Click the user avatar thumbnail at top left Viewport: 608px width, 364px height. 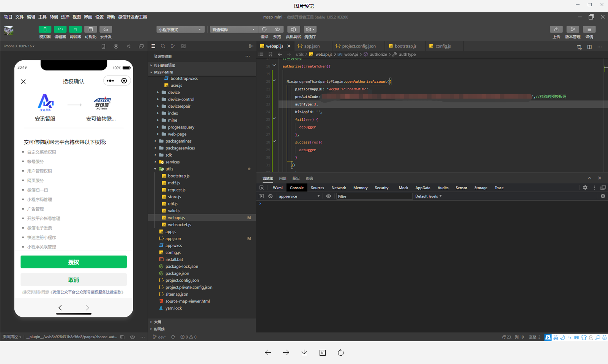(9, 30)
